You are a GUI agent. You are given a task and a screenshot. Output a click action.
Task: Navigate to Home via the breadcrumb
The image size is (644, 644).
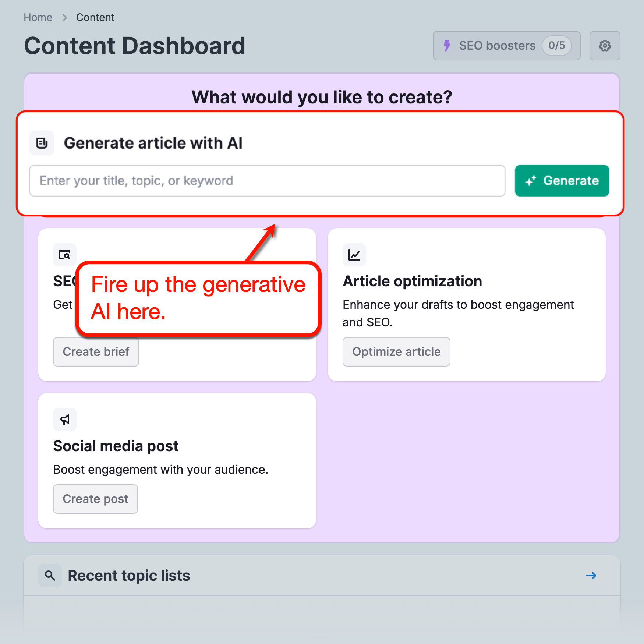(x=38, y=17)
